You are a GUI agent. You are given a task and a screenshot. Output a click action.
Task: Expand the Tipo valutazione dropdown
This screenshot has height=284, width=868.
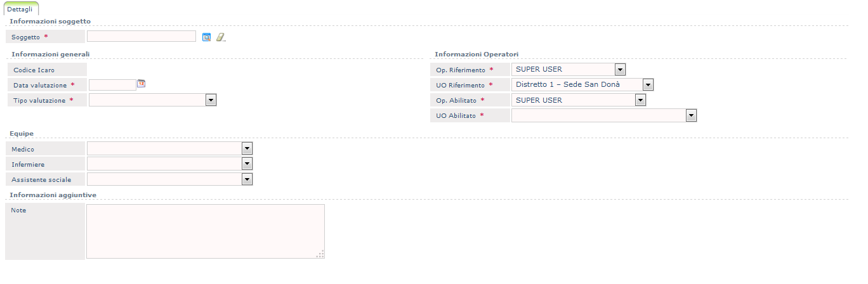(211, 100)
